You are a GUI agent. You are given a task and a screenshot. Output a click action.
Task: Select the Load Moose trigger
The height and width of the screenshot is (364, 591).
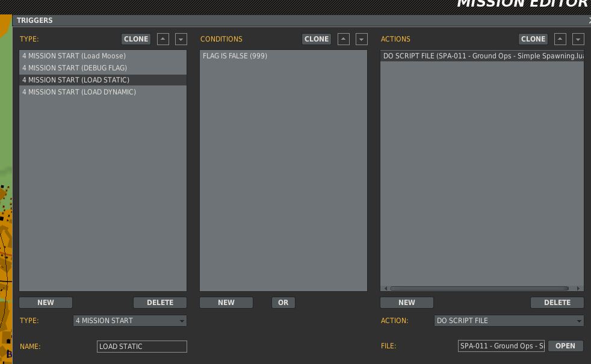tap(74, 56)
